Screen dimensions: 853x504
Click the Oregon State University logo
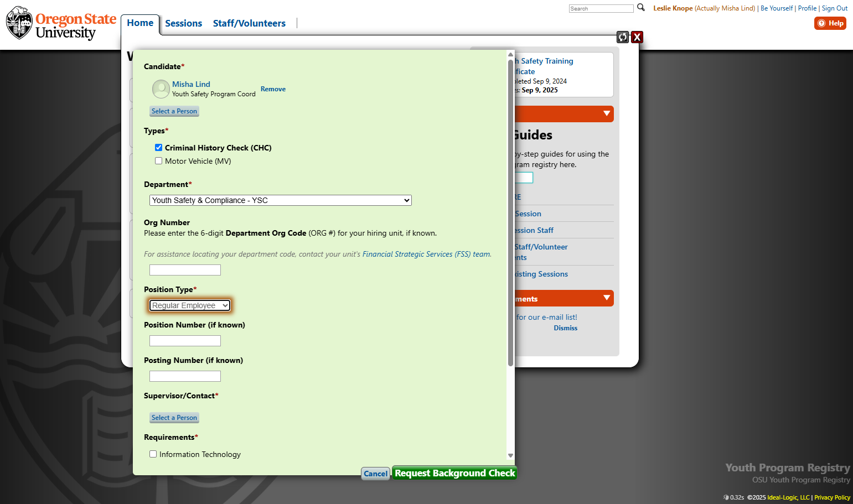point(61,23)
